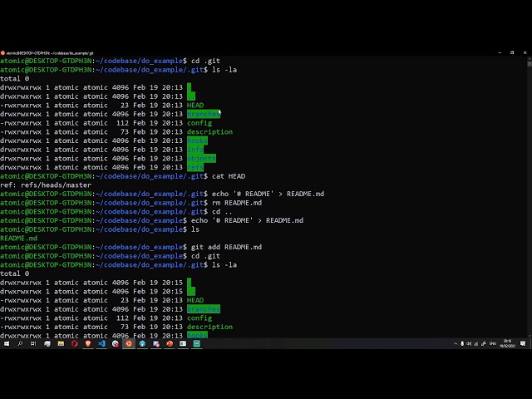Viewport: 532px width, 399px height.
Task: Click 'cat HEAD' command text
Action: coord(229,176)
